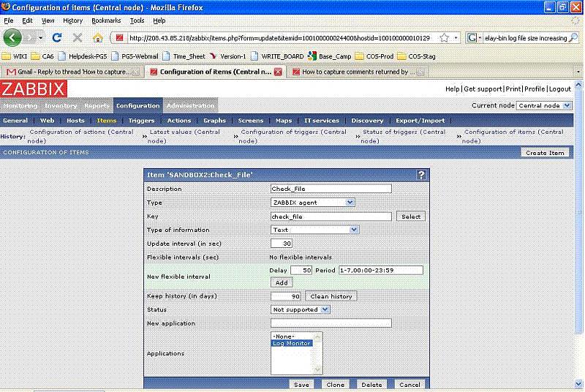Click the Cancel button

point(409,385)
